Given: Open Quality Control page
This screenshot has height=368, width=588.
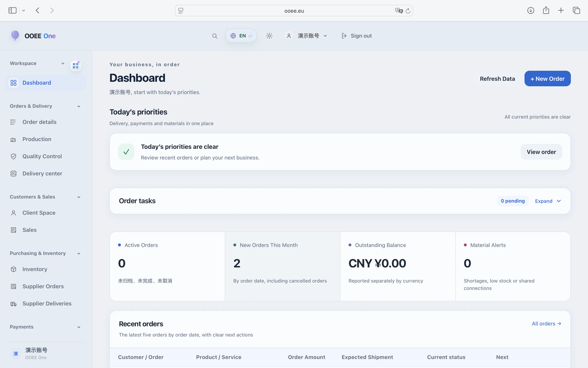Looking at the screenshot, I should point(42,156).
